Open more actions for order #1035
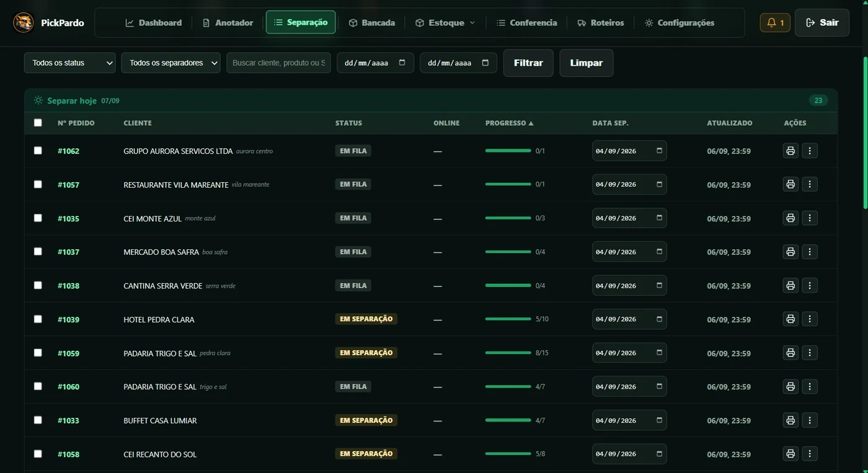The image size is (868, 473). pos(810,218)
